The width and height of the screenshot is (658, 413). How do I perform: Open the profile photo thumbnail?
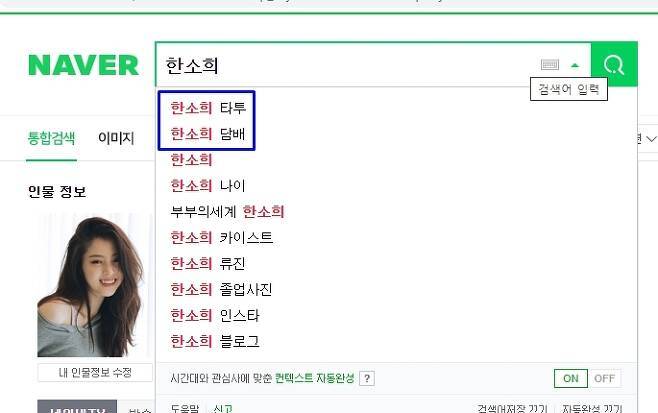[95, 285]
